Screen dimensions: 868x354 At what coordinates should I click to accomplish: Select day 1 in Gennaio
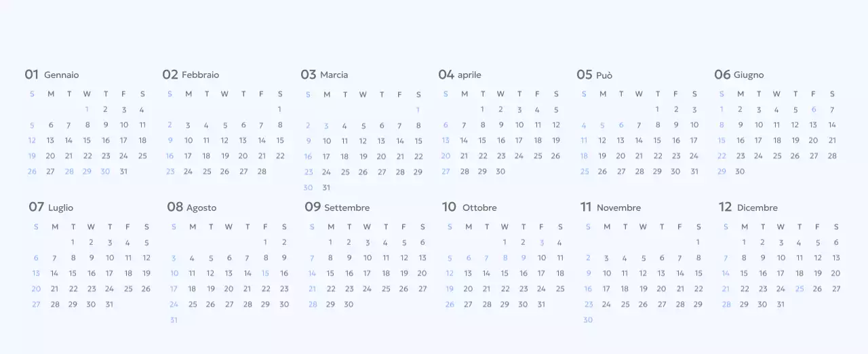coord(87,109)
